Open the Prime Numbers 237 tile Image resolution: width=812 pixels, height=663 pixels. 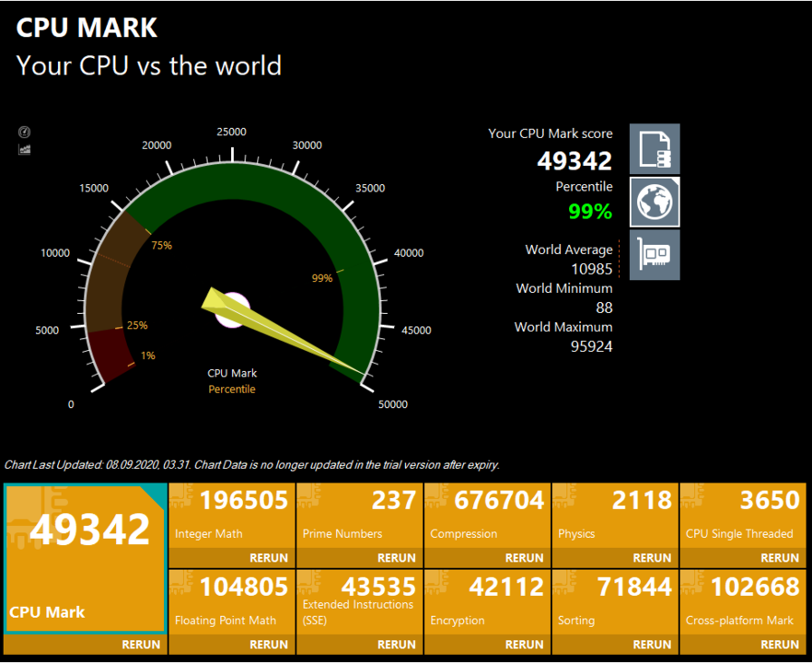point(359,516)
